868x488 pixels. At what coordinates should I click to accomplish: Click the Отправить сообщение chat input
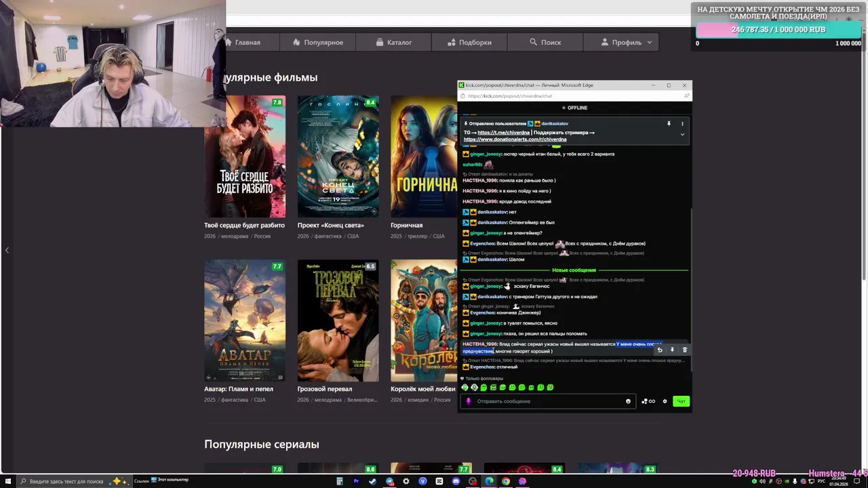click(x=548, y=401)
